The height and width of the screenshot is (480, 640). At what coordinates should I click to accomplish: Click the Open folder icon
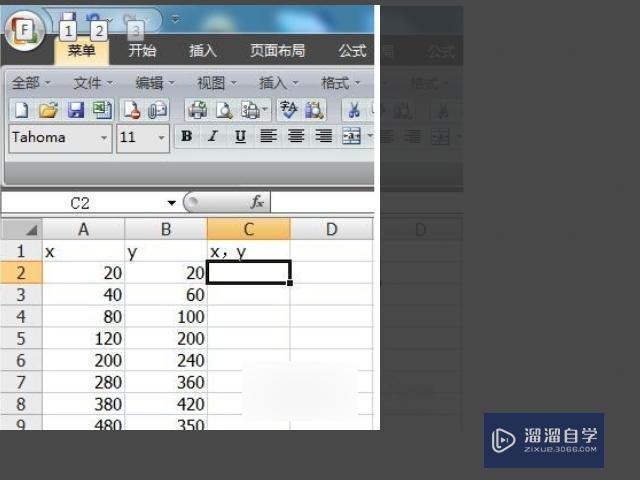tap(48, 110)
